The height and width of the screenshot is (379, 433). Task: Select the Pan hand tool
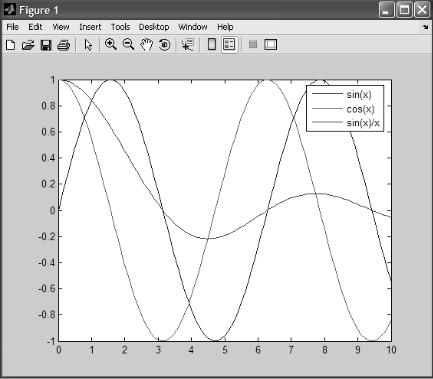[146, 45]
